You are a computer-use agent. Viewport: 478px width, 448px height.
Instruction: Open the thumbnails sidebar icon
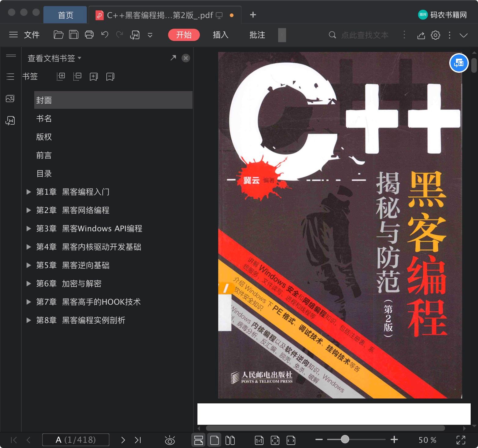(x=10, y=98)
